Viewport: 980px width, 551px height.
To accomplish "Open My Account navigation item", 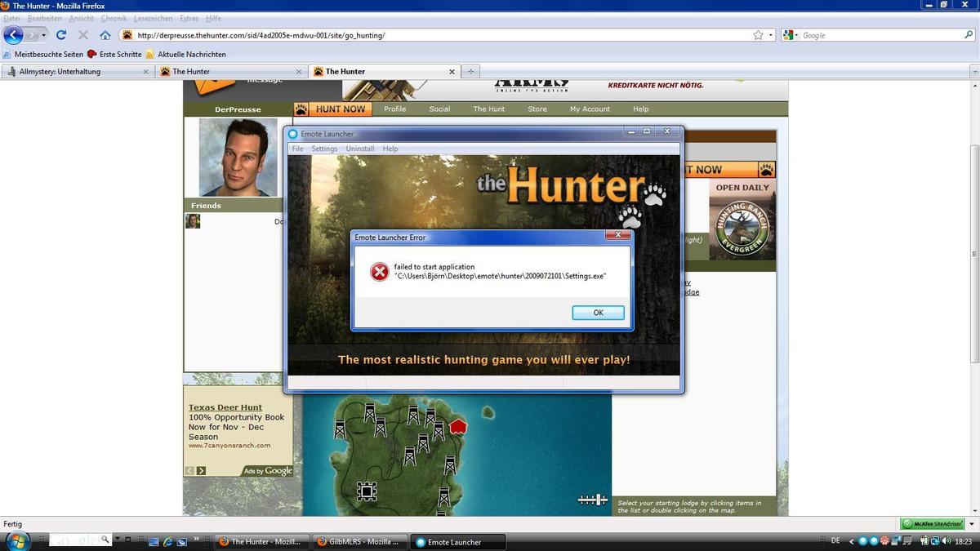I will click(590, 109).
